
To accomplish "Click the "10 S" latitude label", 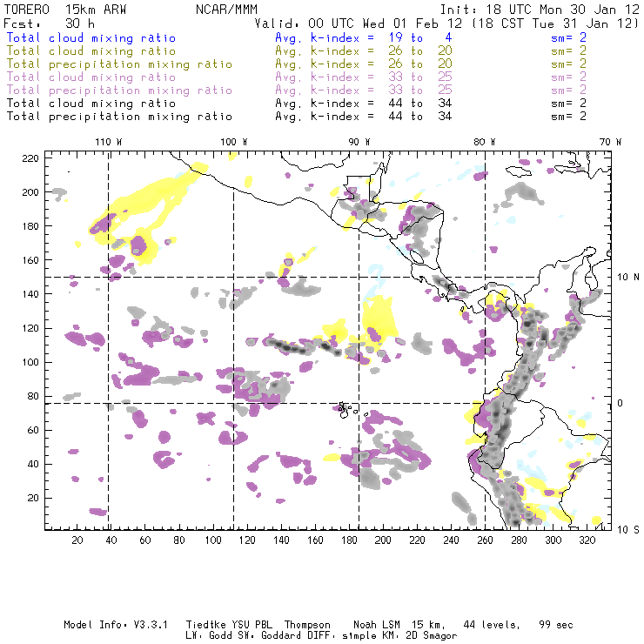I will [x=628, y=530].
